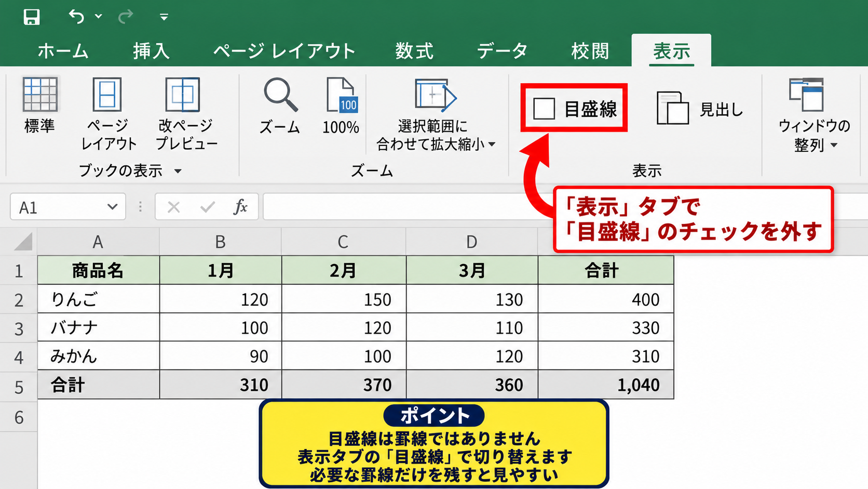Select column header B

click(220, 242)
